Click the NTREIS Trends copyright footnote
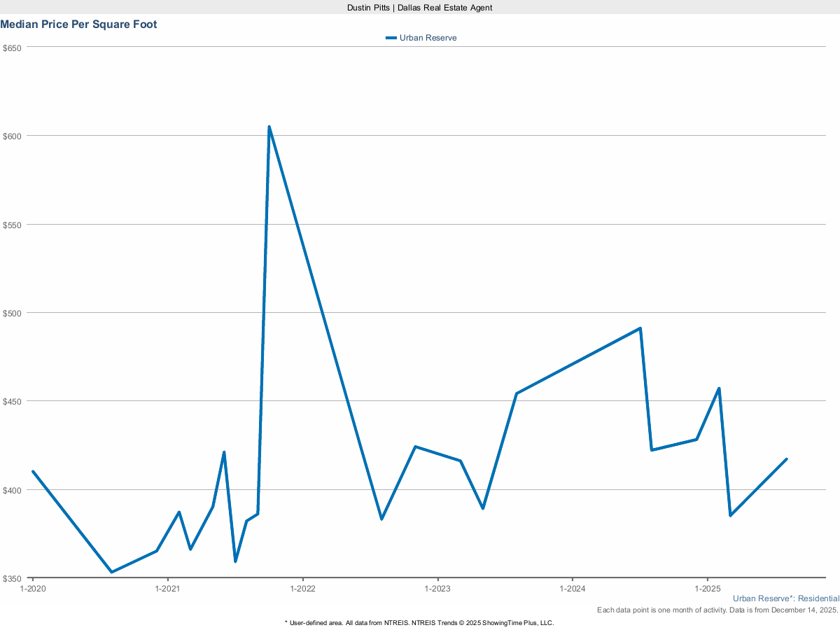The height and width of the screenshot is (630, 840). 419,622
